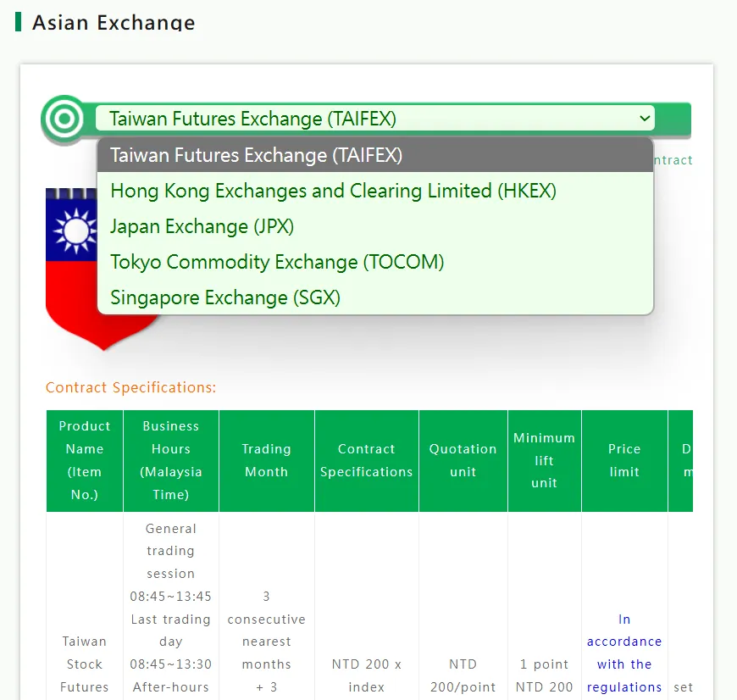
Task: Pick Tokyo Commodity Exchange (TOCOM) option
Action: 375,263
